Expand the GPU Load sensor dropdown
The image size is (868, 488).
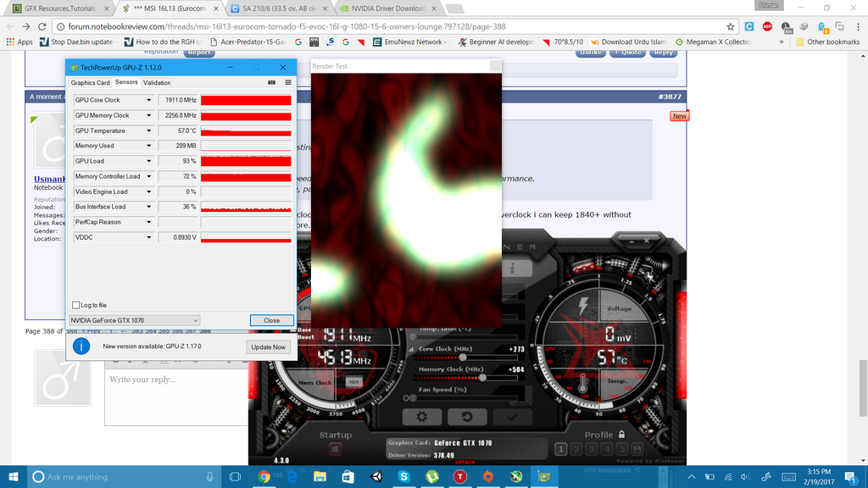[x=148, y=161]
